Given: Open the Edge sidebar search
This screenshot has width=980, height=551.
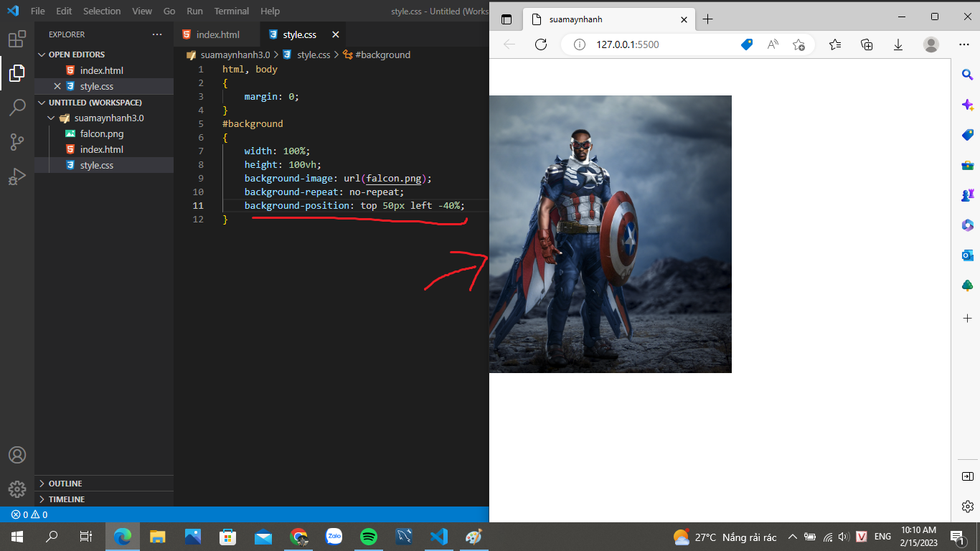Looking at the screenshot, I should point(967,75).
